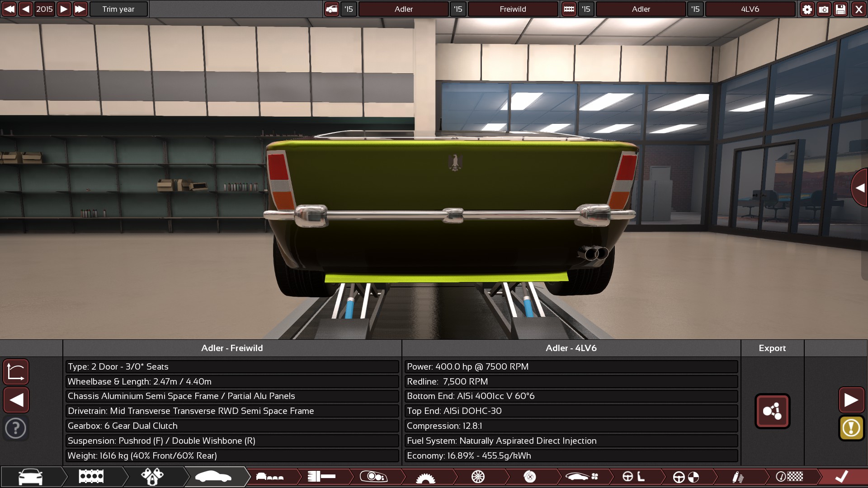The width and height of the screenshot is (868, 488).
Task: Open the Trim year selector
Action: tap(118, 9)
